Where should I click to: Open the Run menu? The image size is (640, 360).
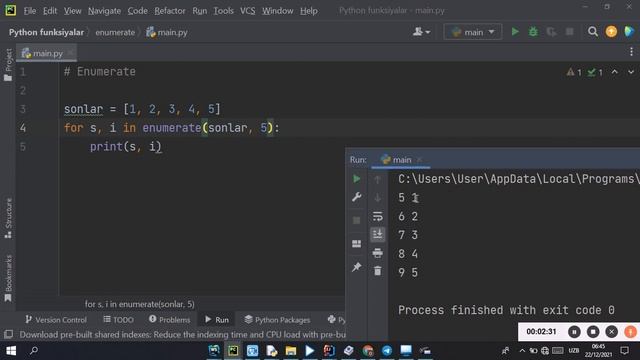[x=199, y=11]
